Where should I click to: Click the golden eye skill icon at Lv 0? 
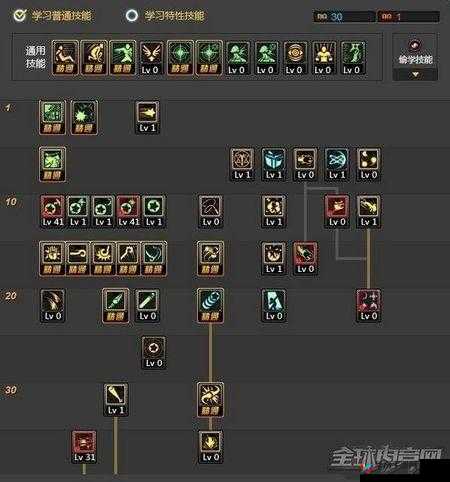(x=295, y=58)
